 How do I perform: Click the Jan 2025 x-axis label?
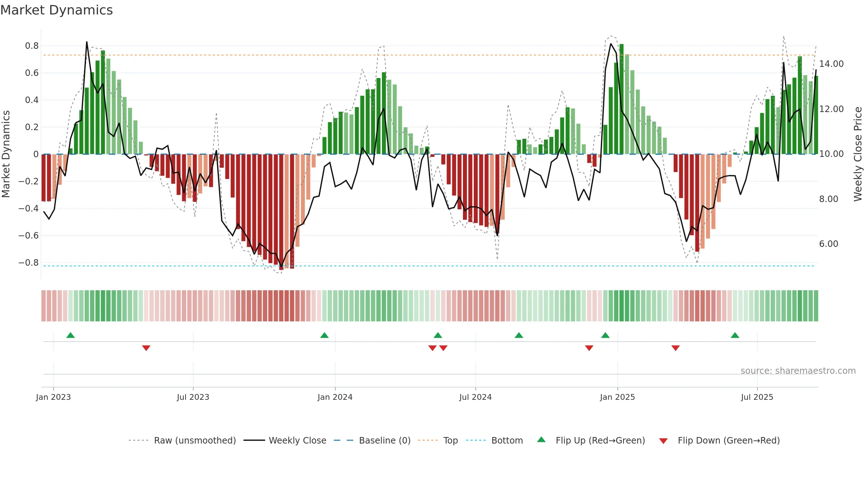(618, 397)
